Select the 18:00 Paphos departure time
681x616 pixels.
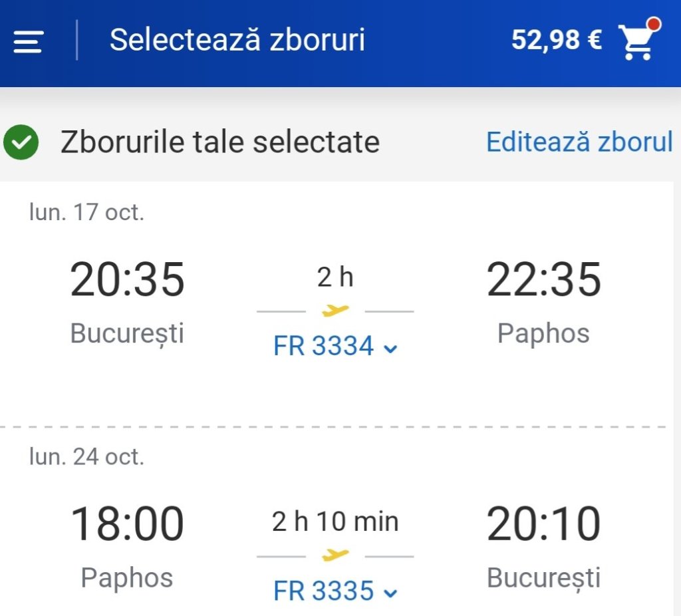pyautogui.click(x=127, y=524)
